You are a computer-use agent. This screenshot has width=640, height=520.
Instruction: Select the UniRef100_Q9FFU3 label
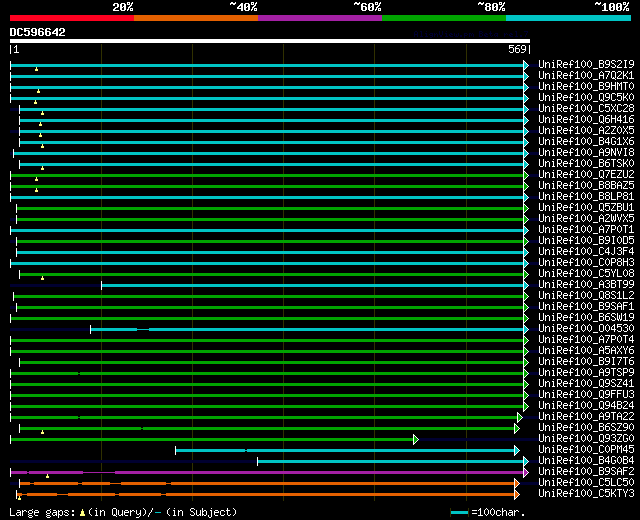586,395
